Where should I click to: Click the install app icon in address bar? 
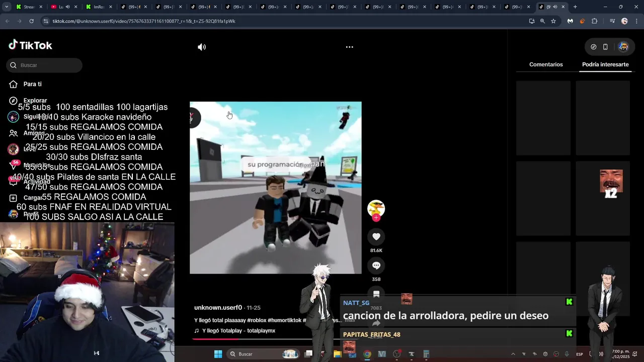(532, 21)
